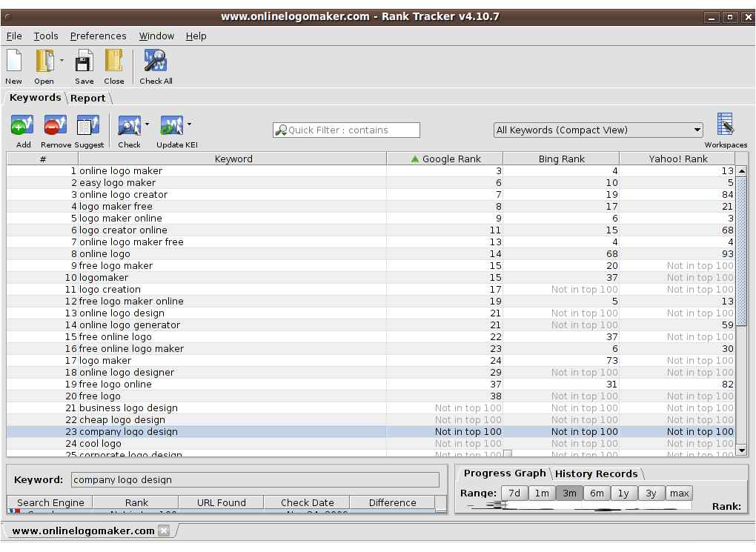
Task: Click the Remove keyword icon
Action: [x=56, y=125]
